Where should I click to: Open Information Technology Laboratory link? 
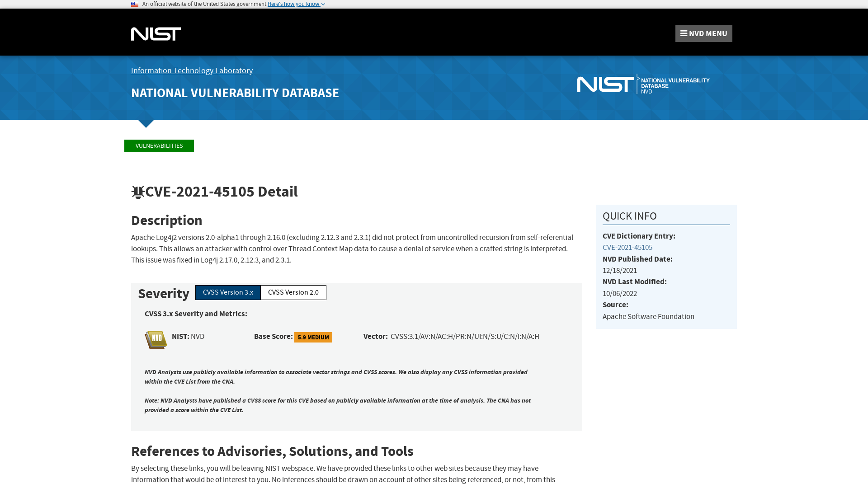[x=192, y=70]
